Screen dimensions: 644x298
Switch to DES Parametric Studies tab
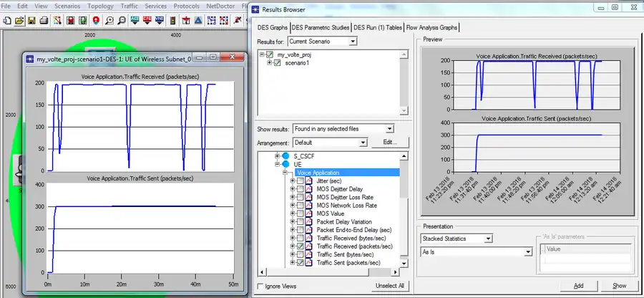[321, 27]
